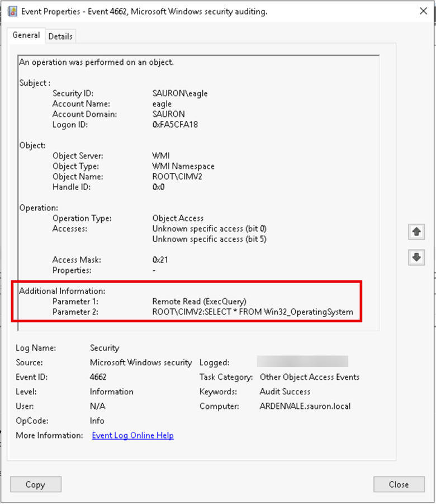436x504 pixels.
Task: Click the Win32_OperatingSystem query text line
Action: point(252,312)
